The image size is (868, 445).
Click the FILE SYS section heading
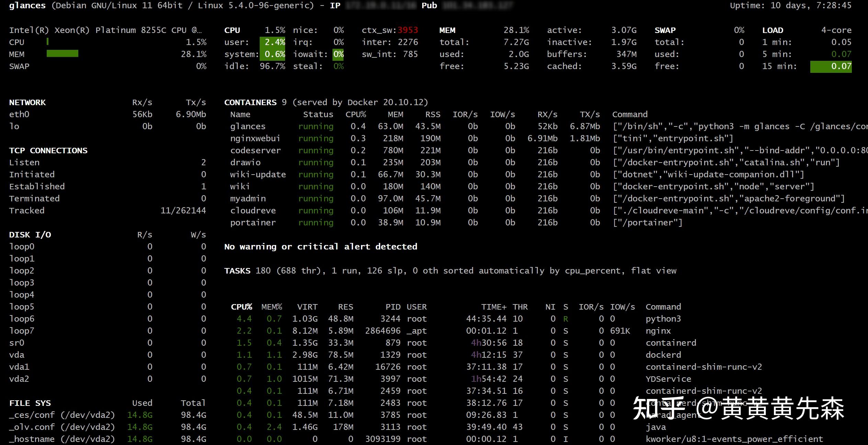point(30,403)
